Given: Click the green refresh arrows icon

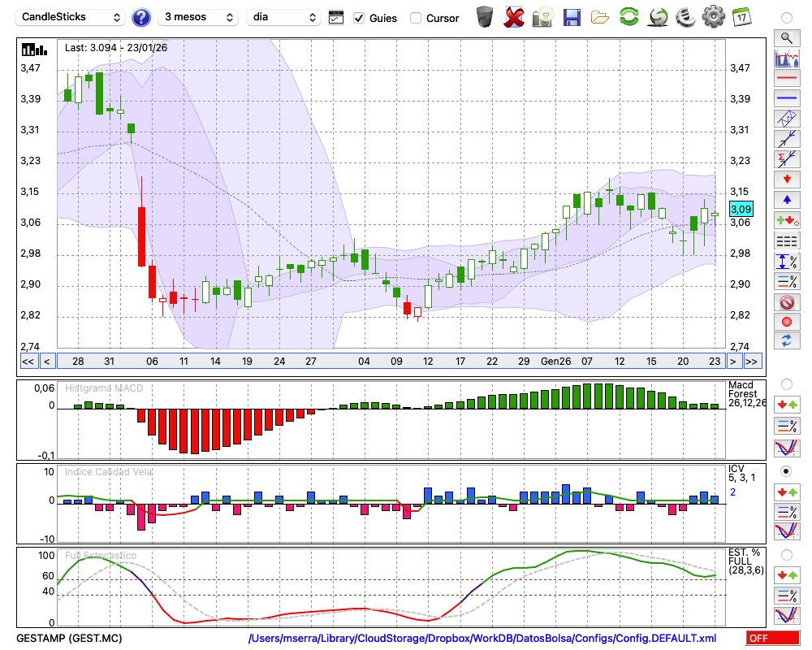Looking at the screenshot, I should pos(628,16).
